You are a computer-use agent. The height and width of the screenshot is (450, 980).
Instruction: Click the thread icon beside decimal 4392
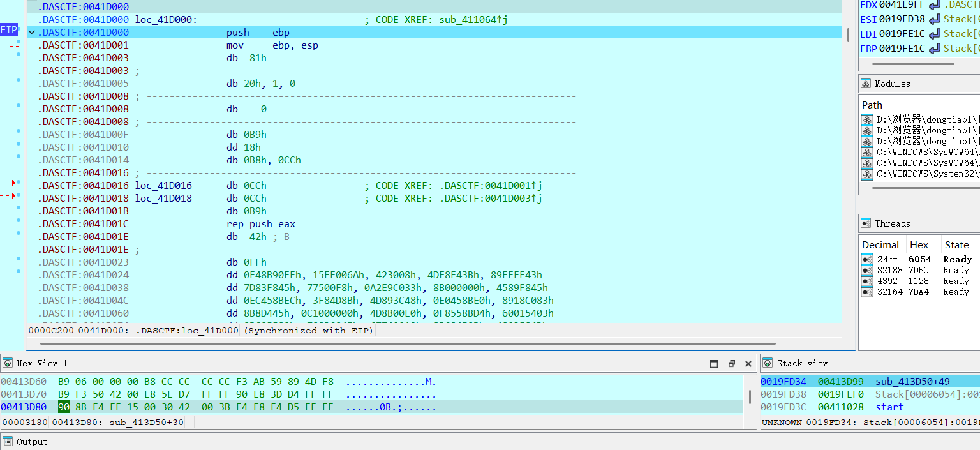point(867,281)
